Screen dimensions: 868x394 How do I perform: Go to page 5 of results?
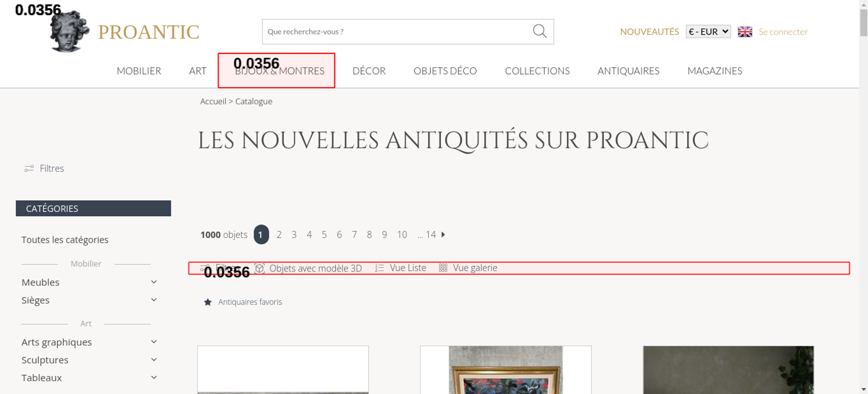tap(324, 235)
